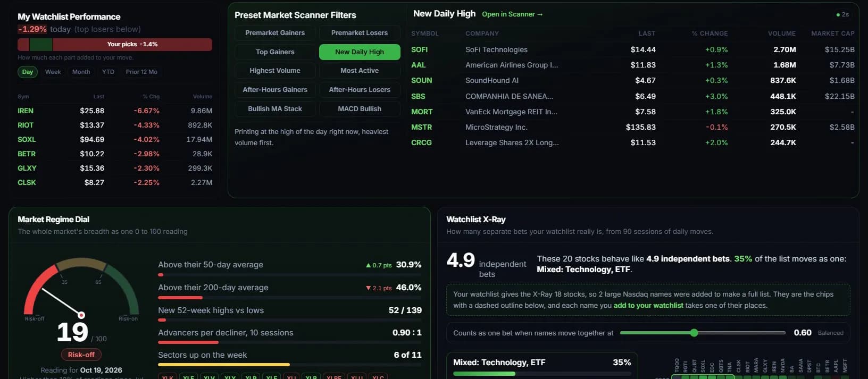
Task: Open the RIOT ticker in the watchlist
Action: tap(26, 125)
